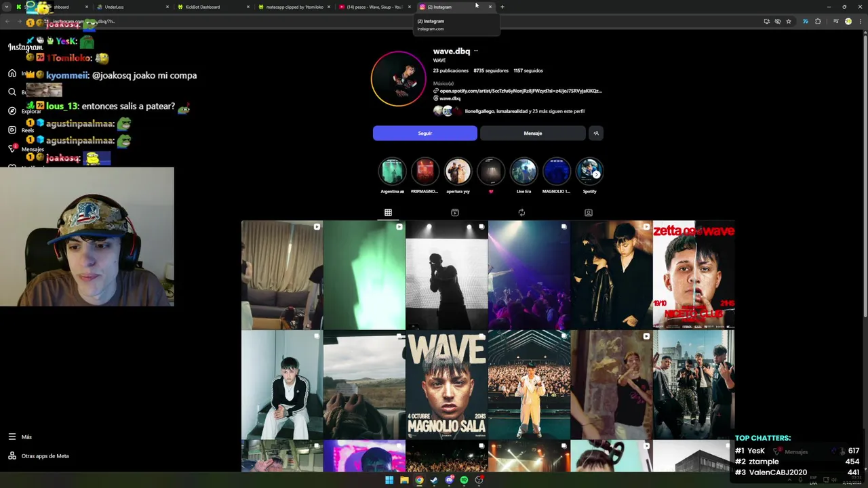Bookmark this page with the star icon
This screenshot has height=488, width=868.
(x=789, y=21)
